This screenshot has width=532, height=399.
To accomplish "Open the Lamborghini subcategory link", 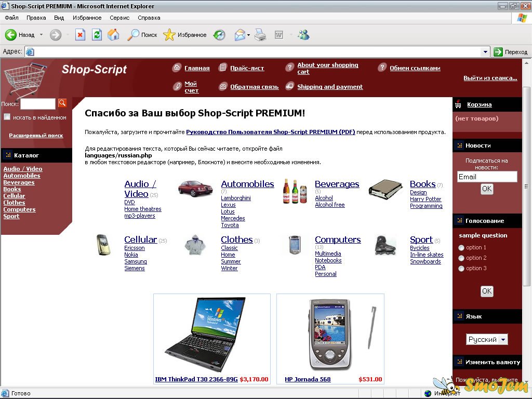I will point(236,198).
